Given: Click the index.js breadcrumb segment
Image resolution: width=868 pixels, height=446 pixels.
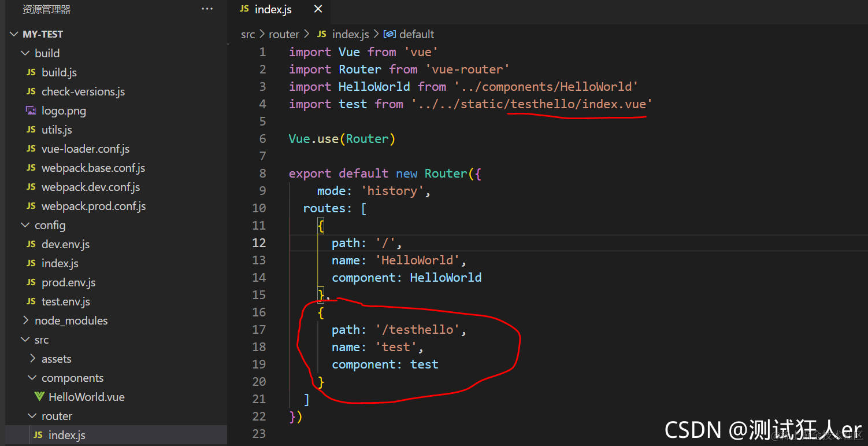Looking at the screenshot, I should pyautogui.click(x=350, y=34).
